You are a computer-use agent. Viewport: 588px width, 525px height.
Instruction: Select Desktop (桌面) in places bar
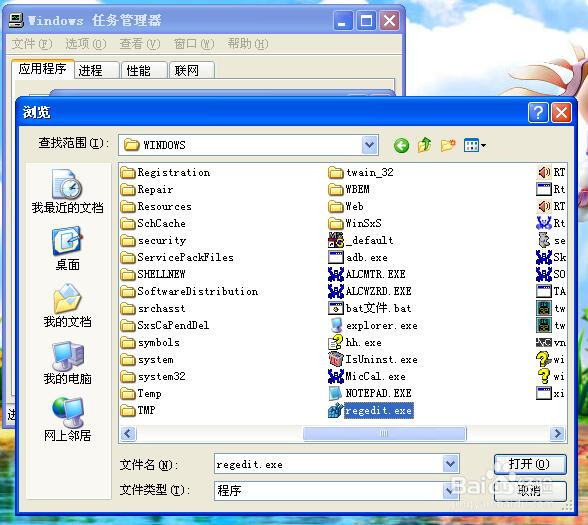coord(67,248)
